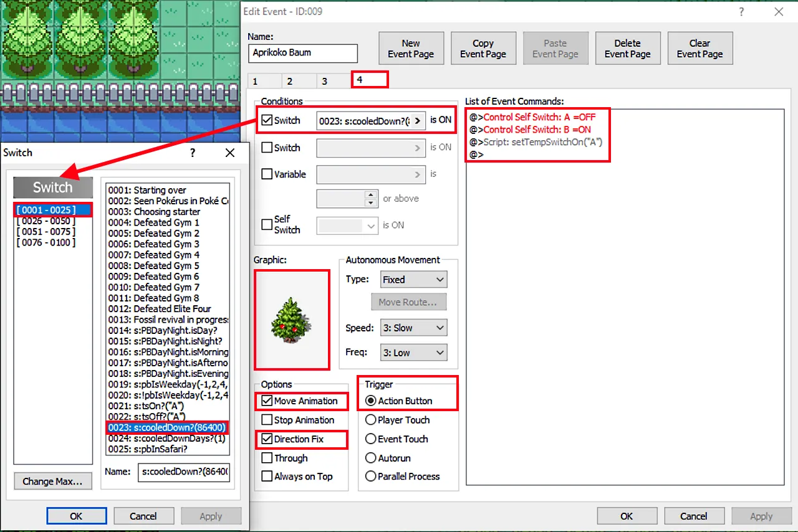
Task: Click Clear Event Page button
Action: (700, 49)
